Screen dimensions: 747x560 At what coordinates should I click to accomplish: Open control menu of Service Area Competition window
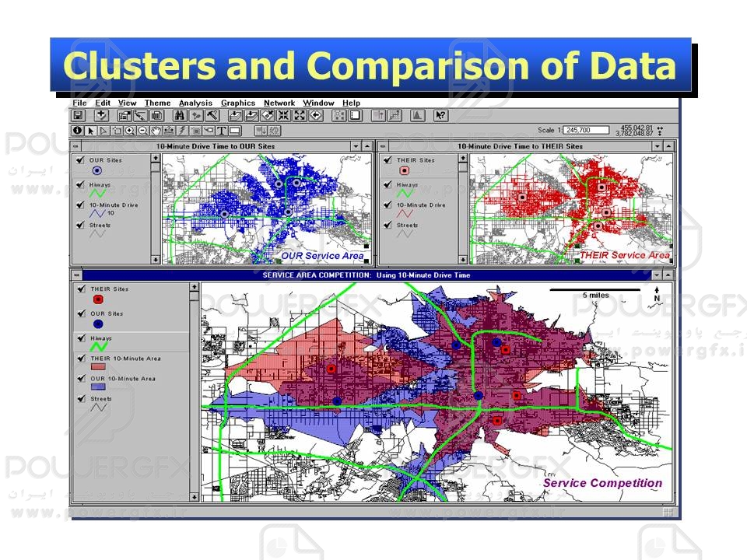(76, 275)
